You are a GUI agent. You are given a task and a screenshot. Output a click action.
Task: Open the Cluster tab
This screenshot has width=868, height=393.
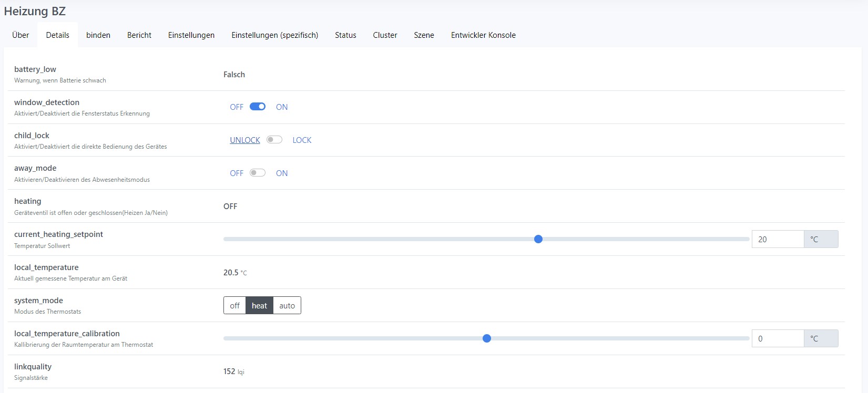click(x=385, y=35)
